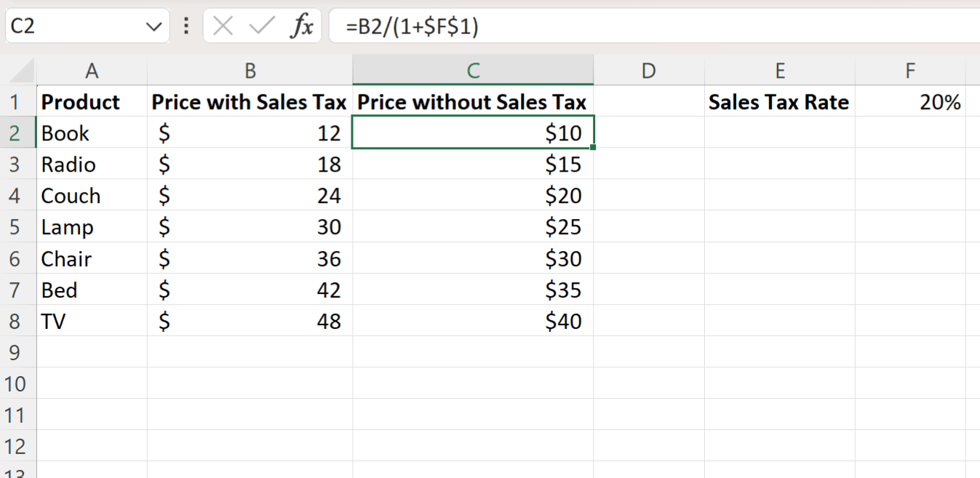Viewport: 980px width, 478px height.
Task: Click inside the formula bar text
Action: (582, 27)
